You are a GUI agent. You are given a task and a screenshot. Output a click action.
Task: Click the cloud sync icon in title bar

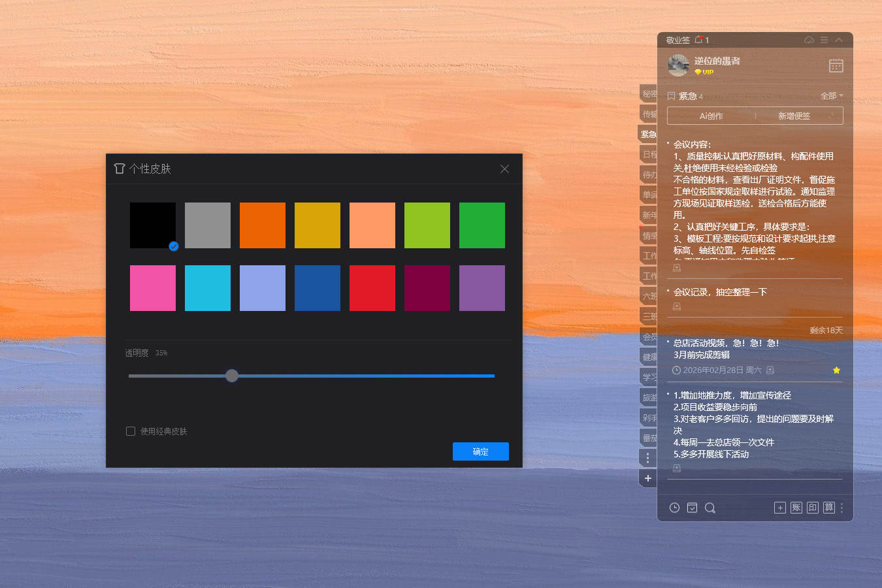809,40
